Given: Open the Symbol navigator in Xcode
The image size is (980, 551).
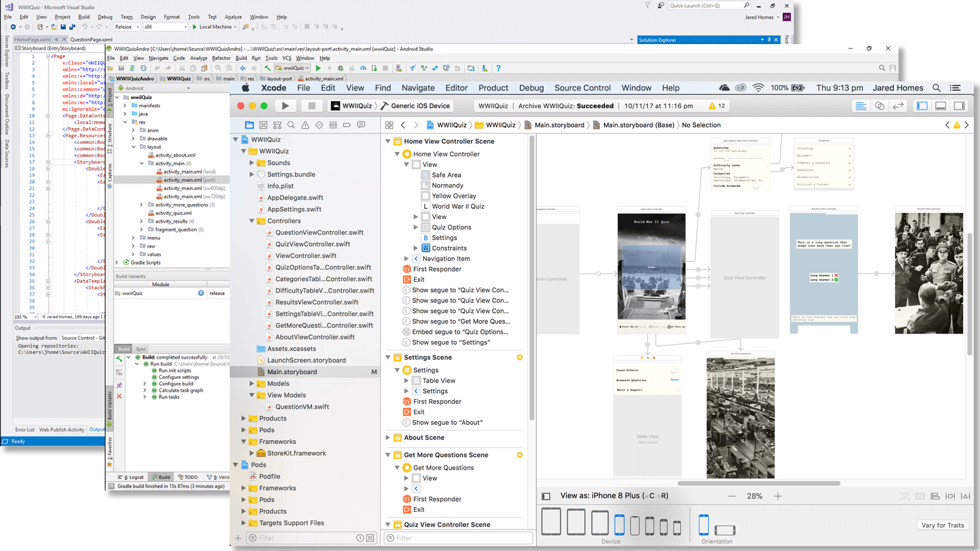Looking at the screenshot, I should pyautogui.click(x=277, y=125).
